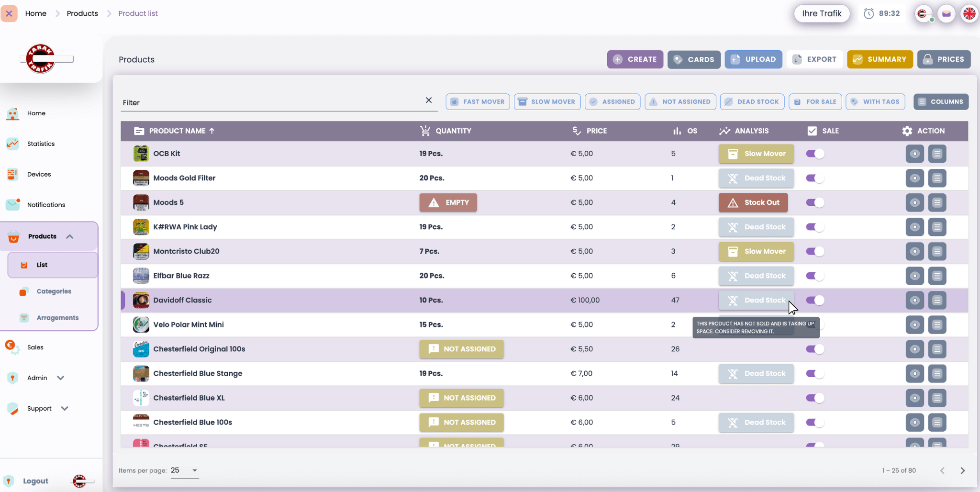980x492 pixels.
Task: Click Products in the breadcrumb navigation
Action: [82, 13]
